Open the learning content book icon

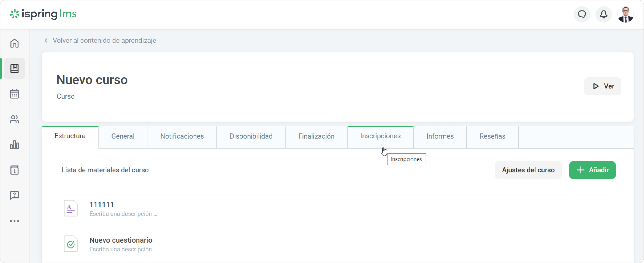click(15, 68)
